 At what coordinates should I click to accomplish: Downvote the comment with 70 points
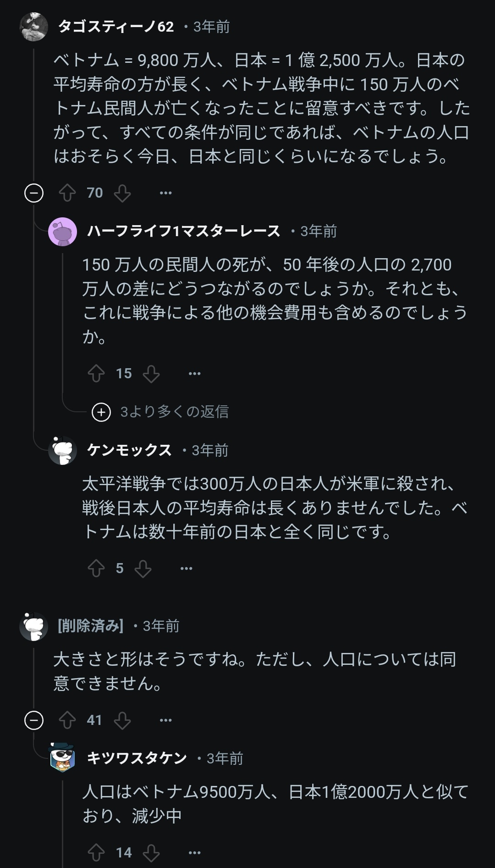coord(122,193)
